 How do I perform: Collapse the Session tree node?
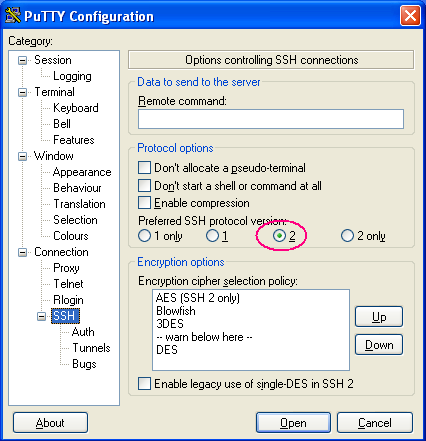[22, 60]
